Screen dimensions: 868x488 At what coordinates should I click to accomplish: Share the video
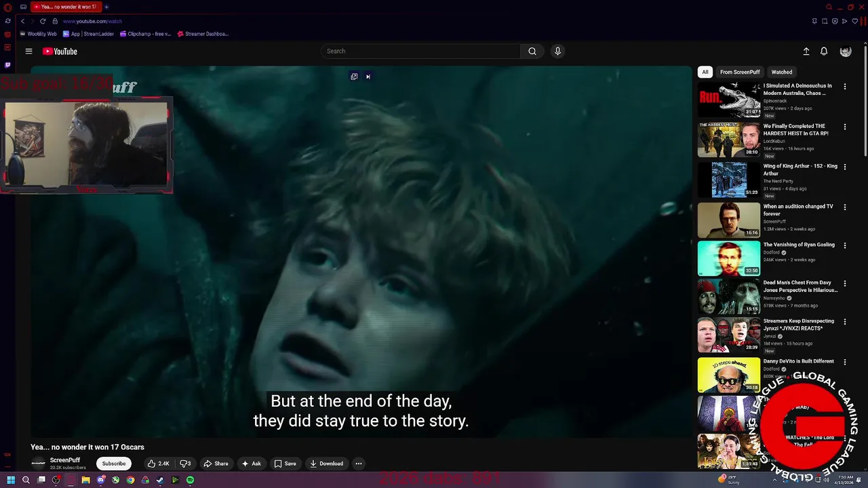216,464
